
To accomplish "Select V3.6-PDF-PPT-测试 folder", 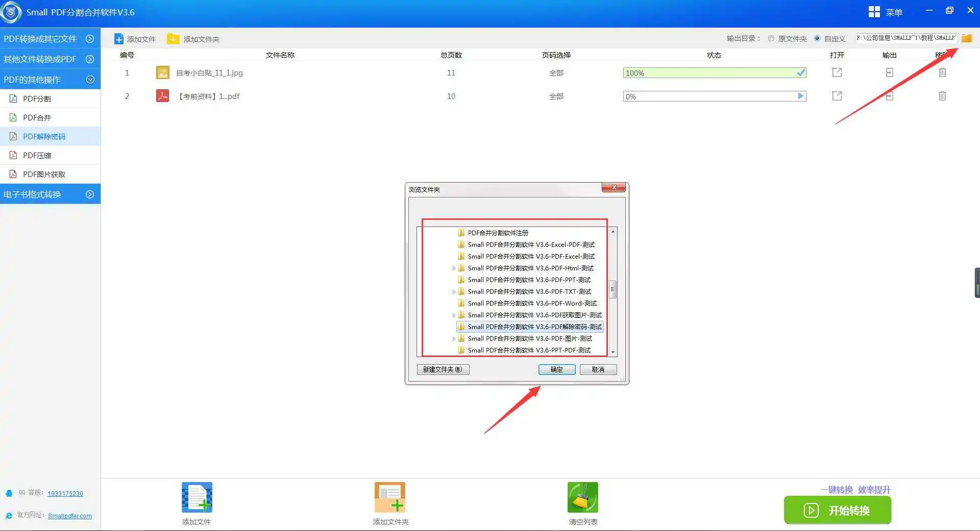I will (529, 280).
